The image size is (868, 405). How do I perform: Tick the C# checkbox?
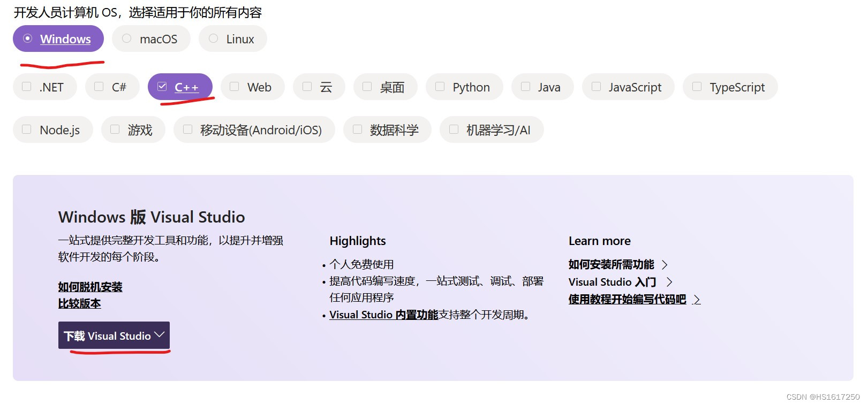99,87
